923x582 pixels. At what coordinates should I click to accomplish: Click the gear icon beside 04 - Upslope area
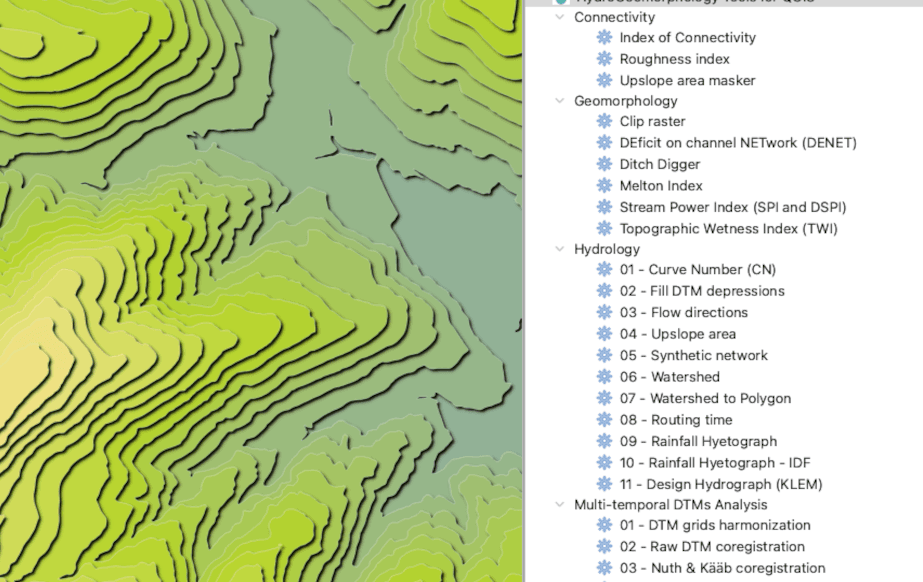pyautogui.click(x=605, y=334)
